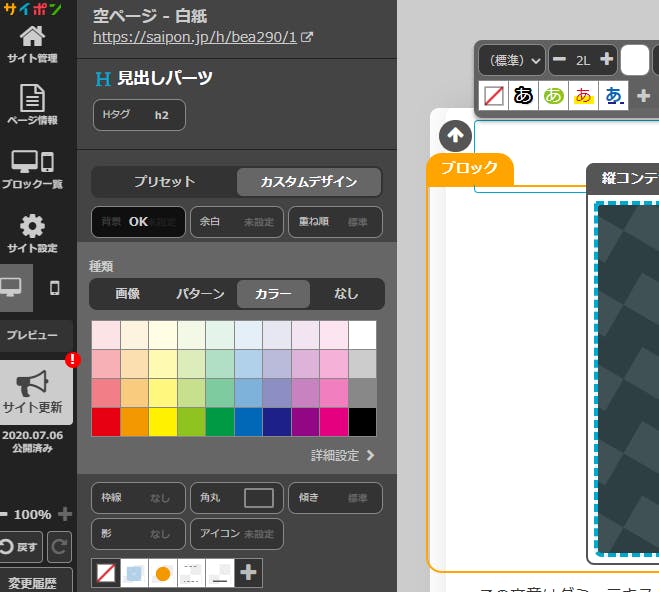Select the なし background type
Viewport: 659px width, 592px height.
346,293
